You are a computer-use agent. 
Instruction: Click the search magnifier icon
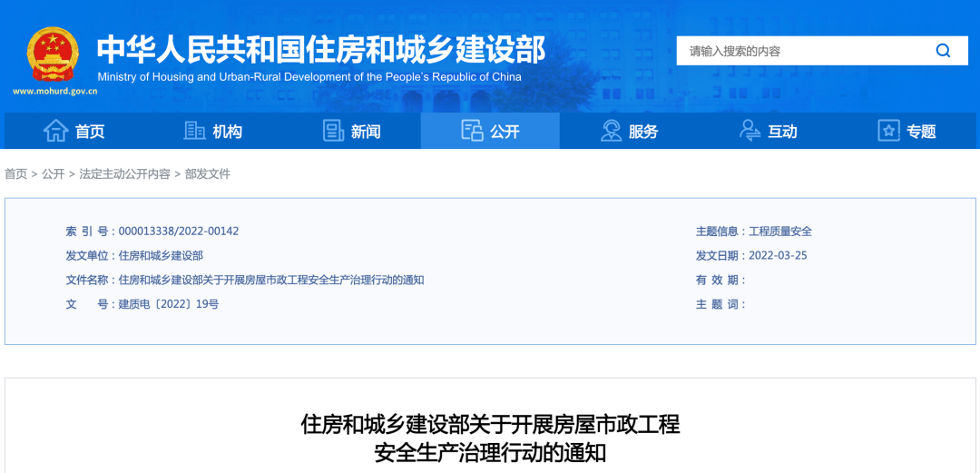click(943, 51)
